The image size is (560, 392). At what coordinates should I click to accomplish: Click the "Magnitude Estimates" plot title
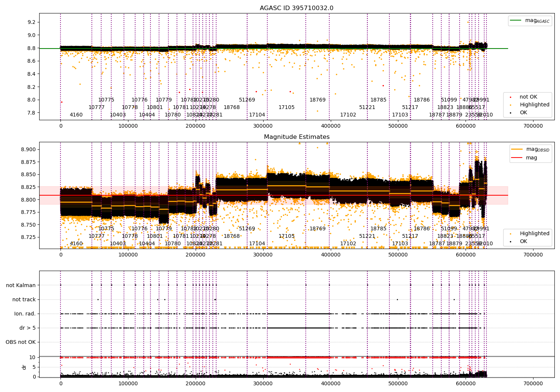(296, 137)
